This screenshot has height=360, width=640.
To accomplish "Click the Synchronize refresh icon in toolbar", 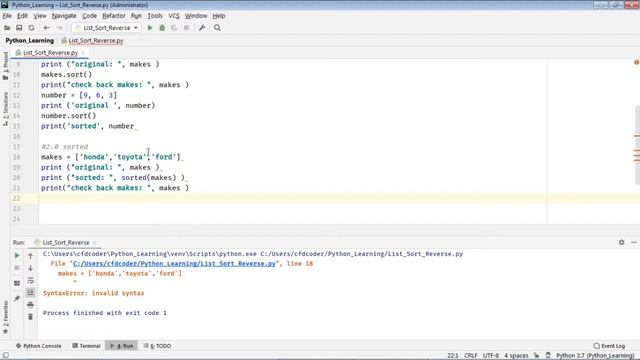I will coord(31,28).
